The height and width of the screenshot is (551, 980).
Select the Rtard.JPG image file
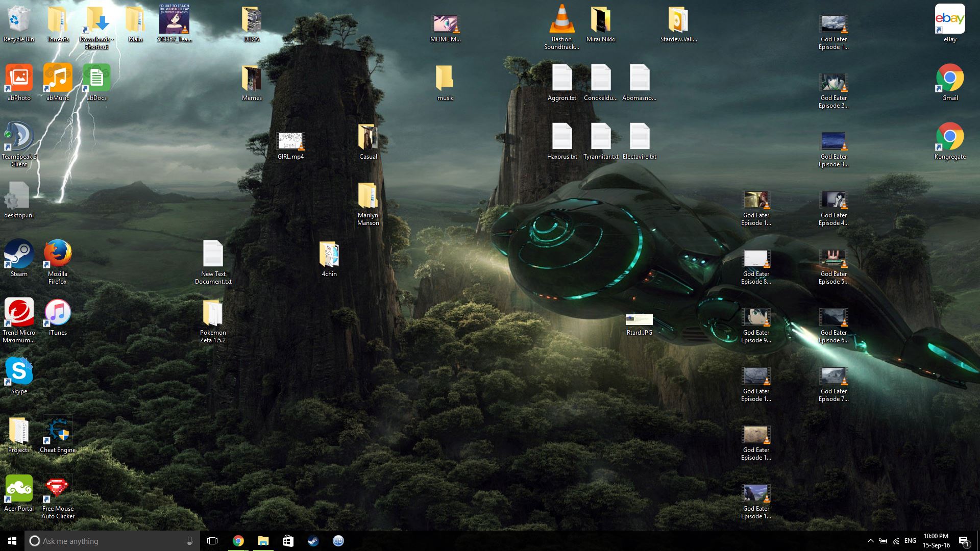[x=640, y=325]
